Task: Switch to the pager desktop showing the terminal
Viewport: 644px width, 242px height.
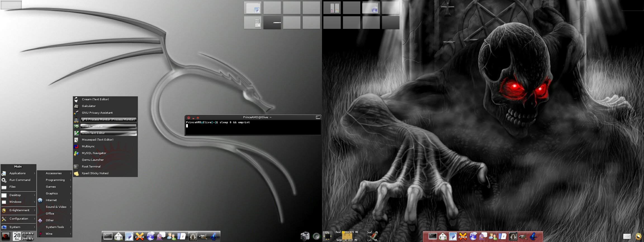Action: pyautogui.click(x=272, y=22)
